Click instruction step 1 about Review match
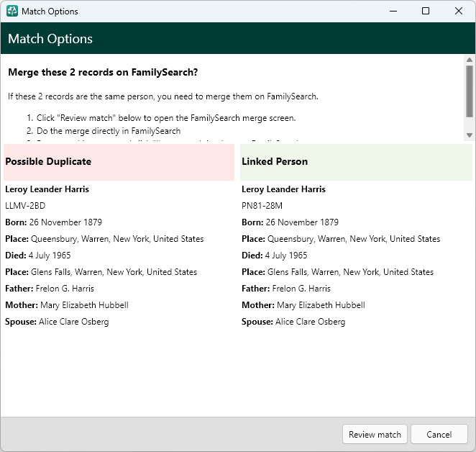The width and height of the screenshot is (476, 452). [x=161, y=118]
